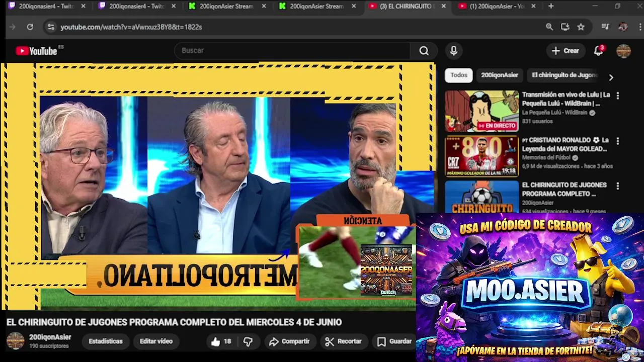Open the El Chiringuito sidebar thumbnail
The width and height of the screenshot is (644, 362).
pos(481,197)
